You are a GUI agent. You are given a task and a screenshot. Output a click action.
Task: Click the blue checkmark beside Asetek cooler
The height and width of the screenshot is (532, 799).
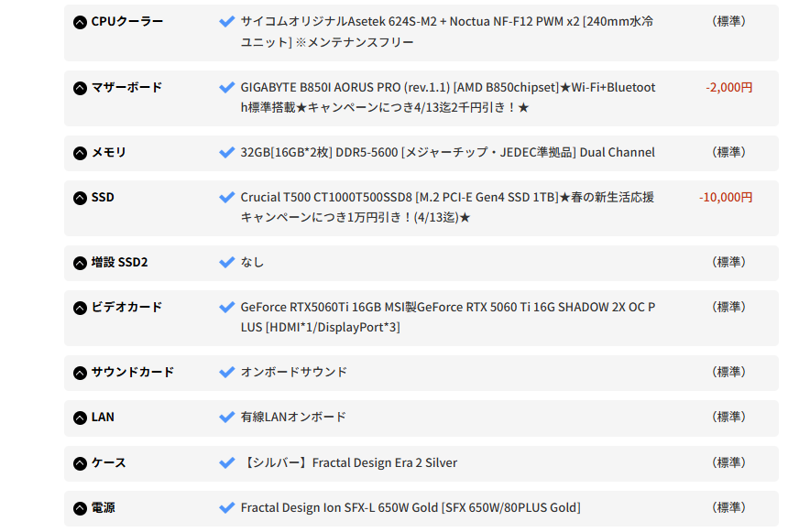(227, 21)
